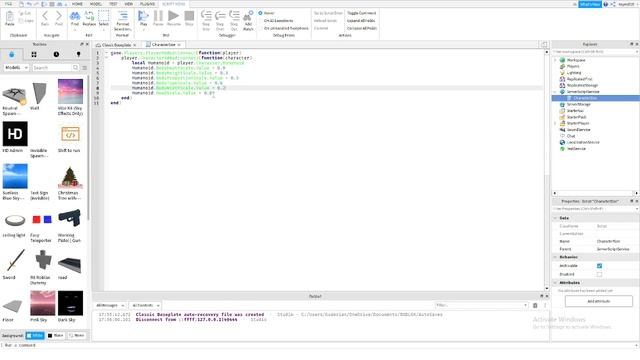Open the All Messages output dropdown

coord(109,305)
